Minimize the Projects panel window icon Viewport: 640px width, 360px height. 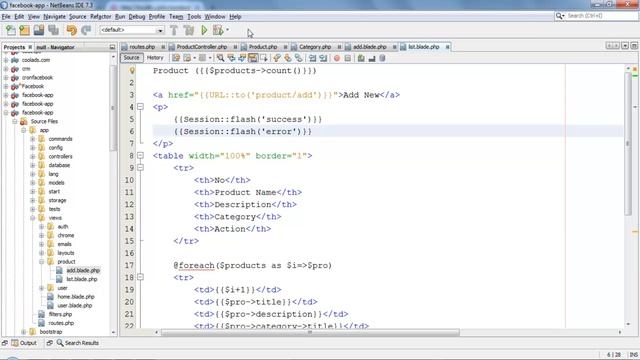pos(112,47)
